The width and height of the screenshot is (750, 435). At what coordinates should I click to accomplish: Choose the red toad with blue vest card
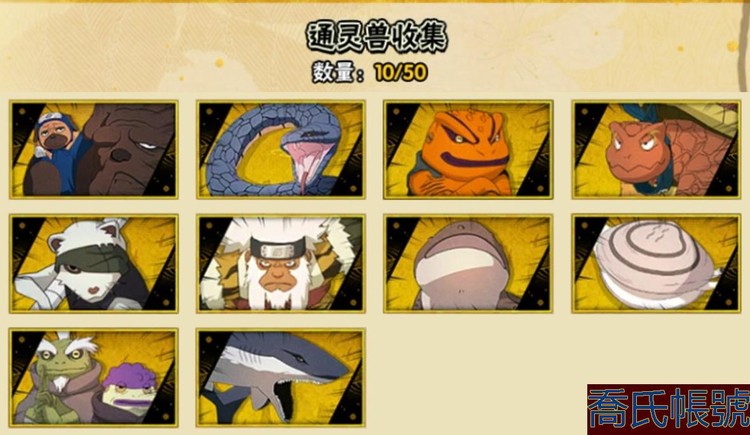656,149
